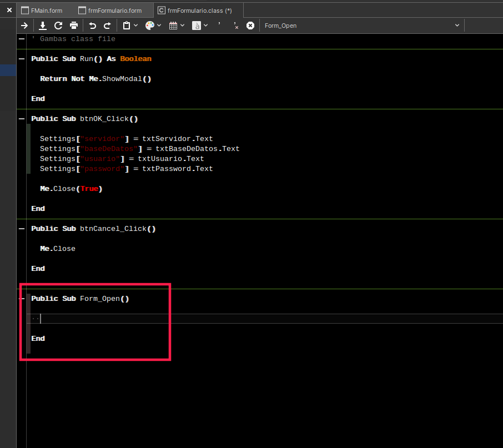Viewport: 503px width, 448px height.
Task: Open the Form_Open procedure dropdown
Action: [x=361, y=26]
